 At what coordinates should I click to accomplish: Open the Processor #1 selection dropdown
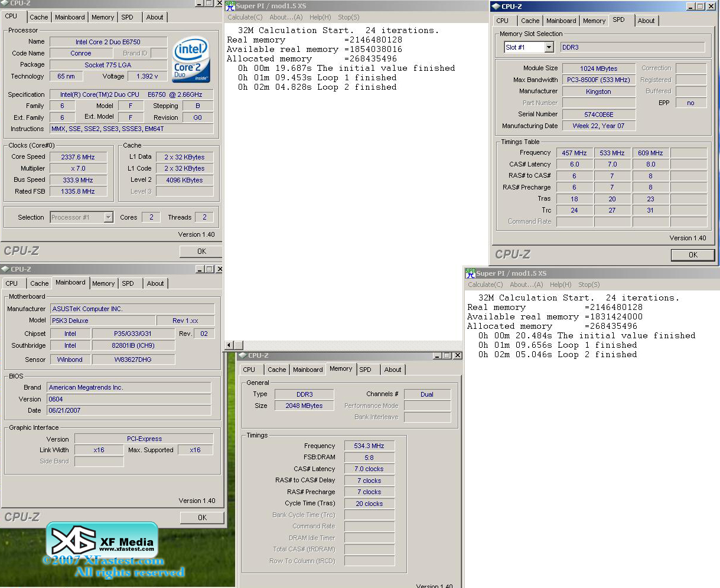108,217
